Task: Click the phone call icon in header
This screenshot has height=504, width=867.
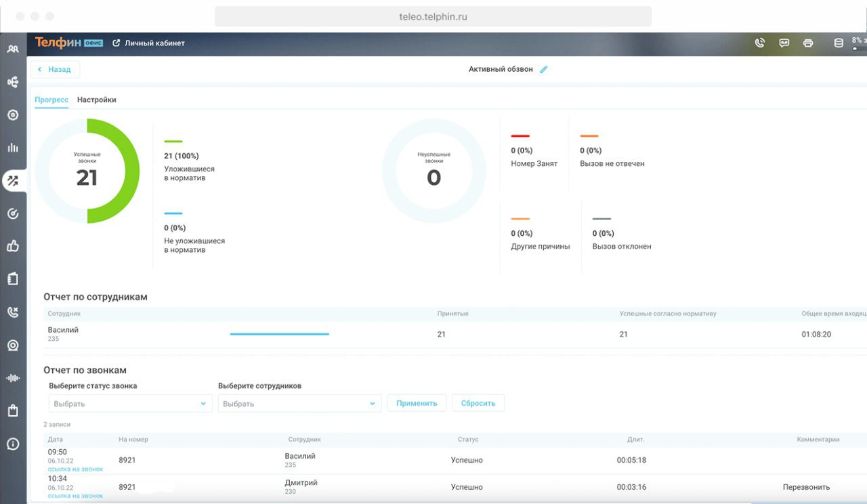Action: 759,43
